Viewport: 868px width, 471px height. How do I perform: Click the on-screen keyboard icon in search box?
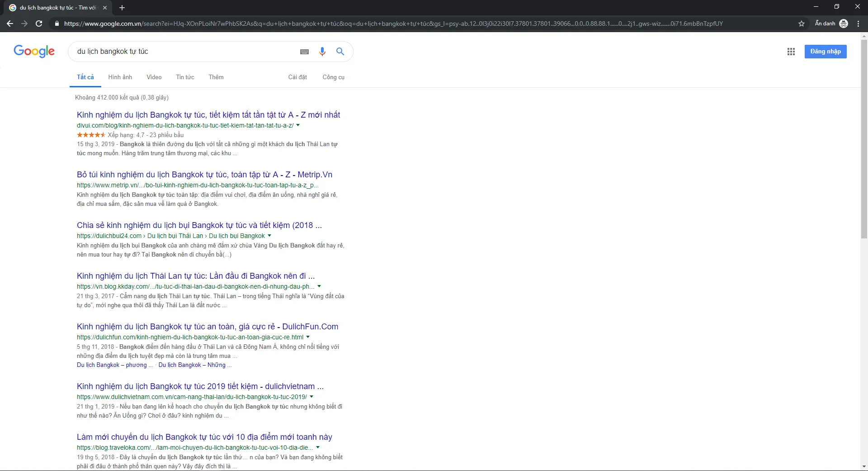[304, 52]
